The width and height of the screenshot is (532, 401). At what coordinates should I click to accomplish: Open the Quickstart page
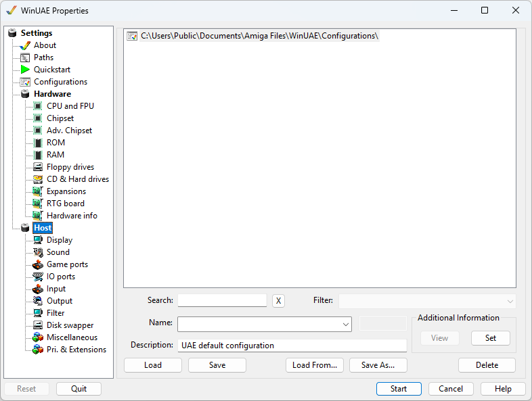coord(52,70)
